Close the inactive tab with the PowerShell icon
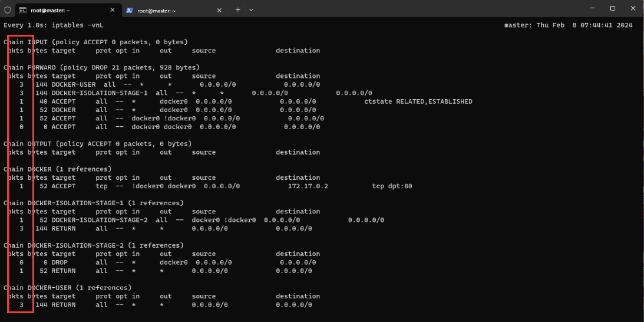Image resolution: width=644 pixels, height=322 pixels. 219,10
